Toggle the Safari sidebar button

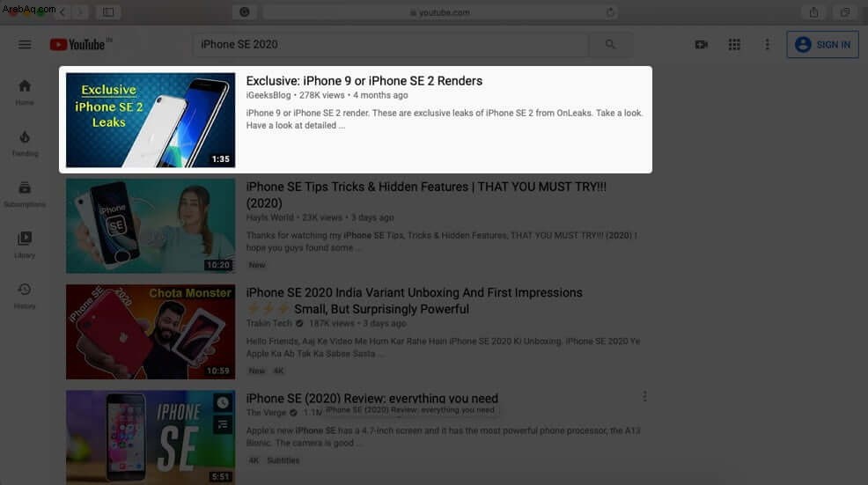[108, 11]
